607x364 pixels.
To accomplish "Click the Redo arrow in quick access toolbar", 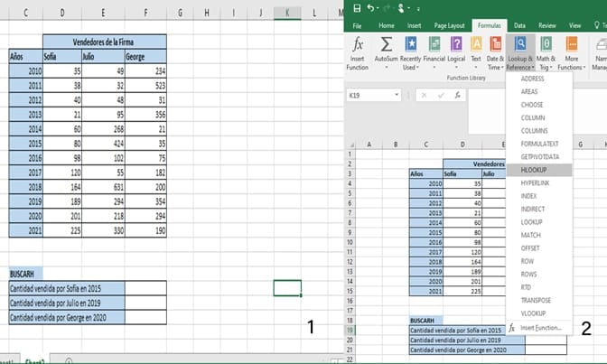I will [387, 8].
